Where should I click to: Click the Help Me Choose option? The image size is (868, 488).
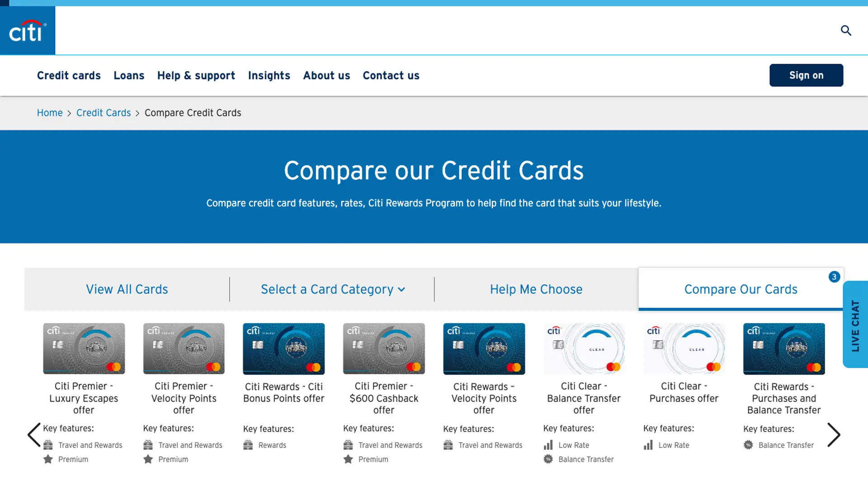click(536, 289)
